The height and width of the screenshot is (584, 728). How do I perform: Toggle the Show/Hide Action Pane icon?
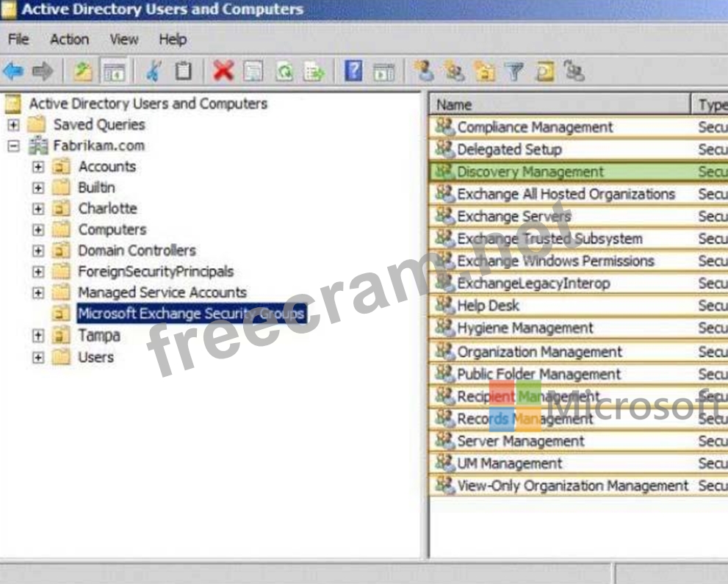(384, 71)
